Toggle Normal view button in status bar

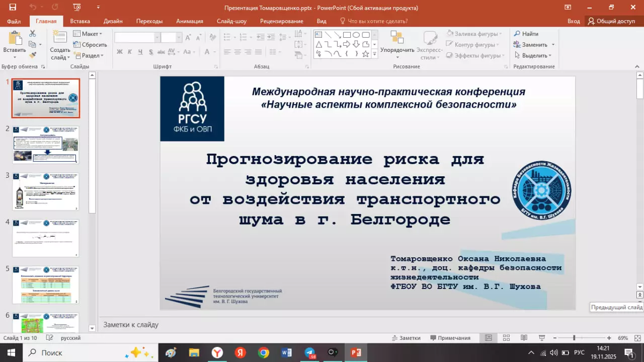tap(488, 338)
